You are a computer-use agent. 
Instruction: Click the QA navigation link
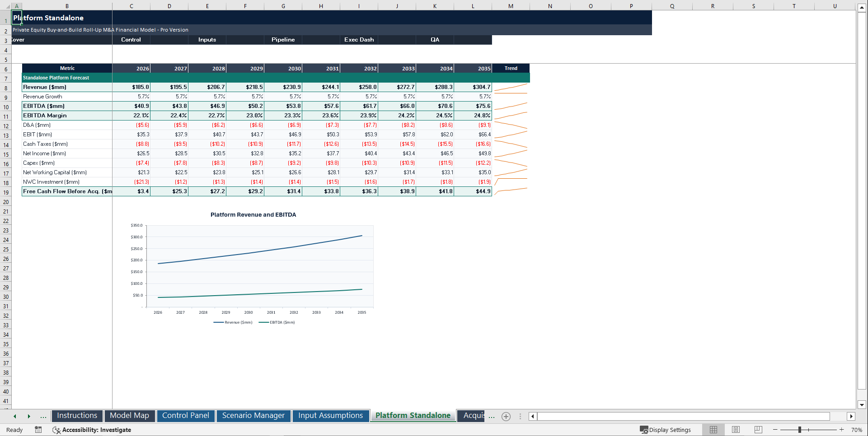(x=435, y=40)
